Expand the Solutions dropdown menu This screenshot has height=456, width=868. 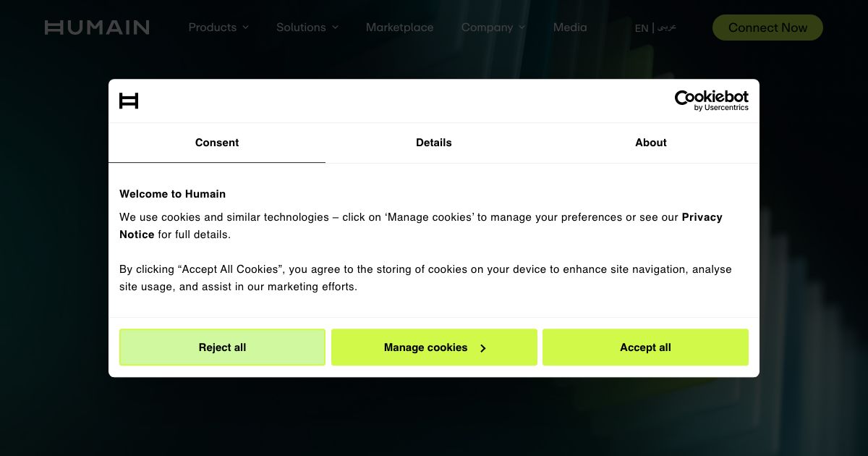(x=307, y=28)
